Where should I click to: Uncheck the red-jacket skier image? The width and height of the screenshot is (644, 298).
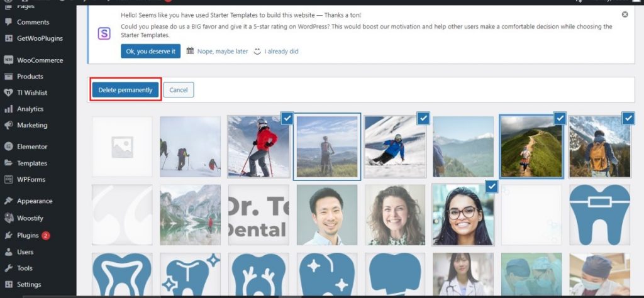pos(287,118)
